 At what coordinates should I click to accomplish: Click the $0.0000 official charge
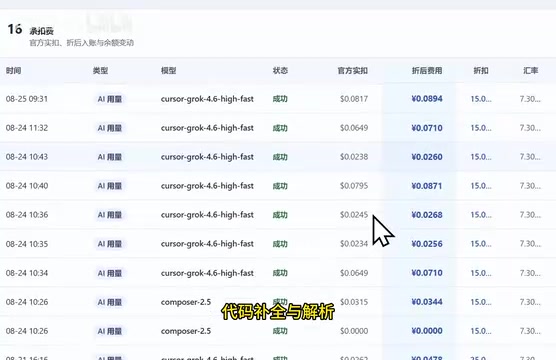(x=354, y=331)
